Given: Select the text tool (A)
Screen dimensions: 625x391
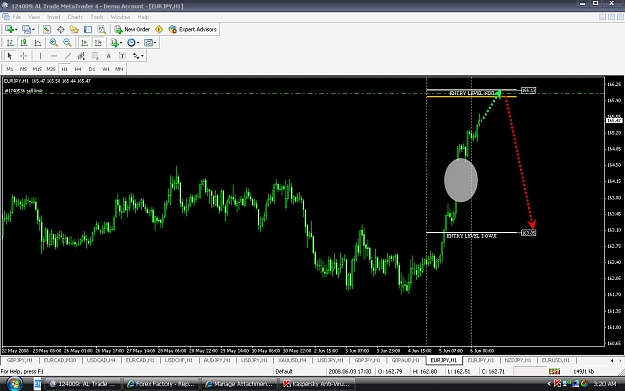Looking at the screenshot, I should click(x=108, y=56).
